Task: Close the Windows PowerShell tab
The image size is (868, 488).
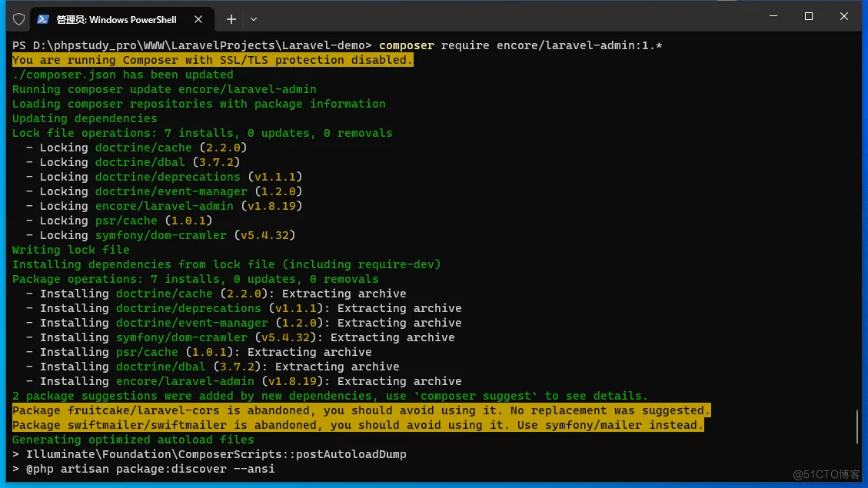Action: (x=198, y=19)
